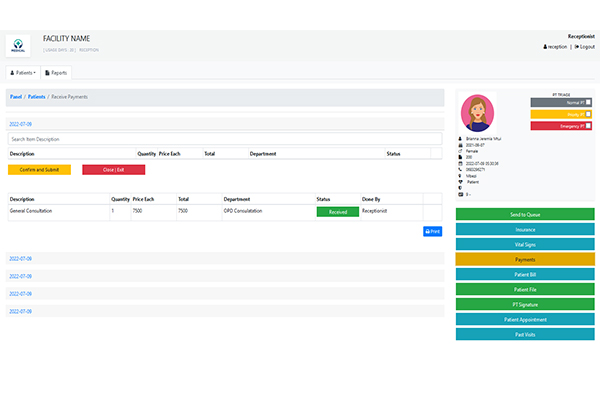Click the medical facility logo

point(19,44)
